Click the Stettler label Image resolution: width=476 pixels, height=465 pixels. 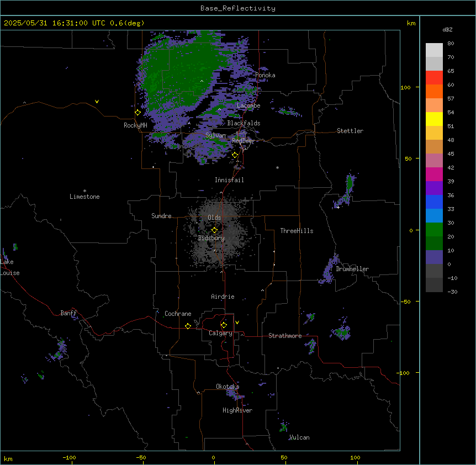tap(350, 131)
